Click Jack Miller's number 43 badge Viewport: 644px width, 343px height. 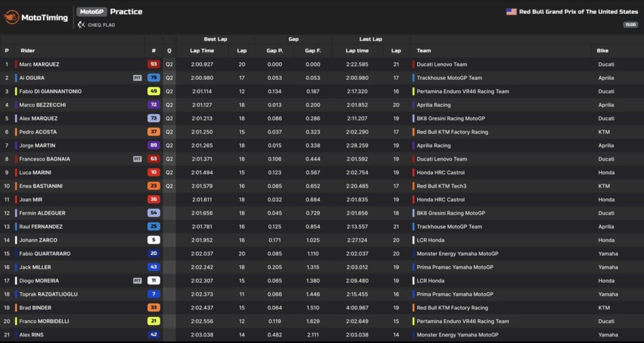pos(153,267)
